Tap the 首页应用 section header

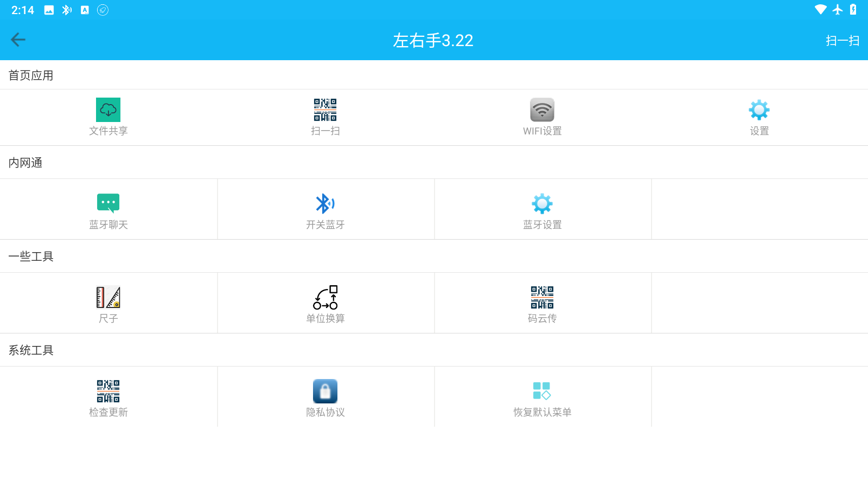coord(30,75)
